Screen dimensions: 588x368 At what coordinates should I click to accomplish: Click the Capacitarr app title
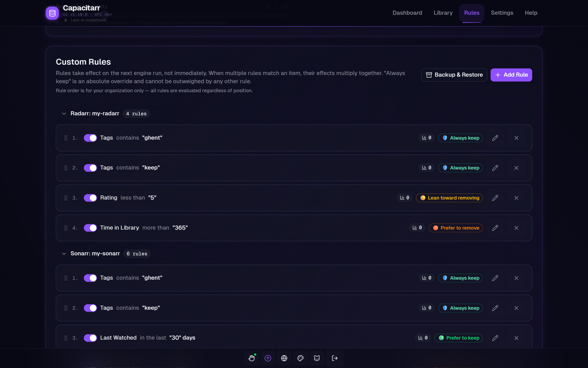coord(81,8)
